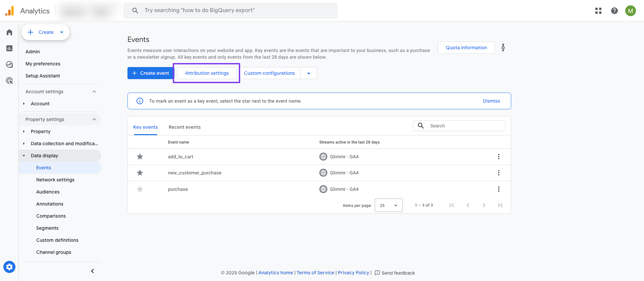
Task: Switch to the Key events tab
Action: click(x=145, y=127)
